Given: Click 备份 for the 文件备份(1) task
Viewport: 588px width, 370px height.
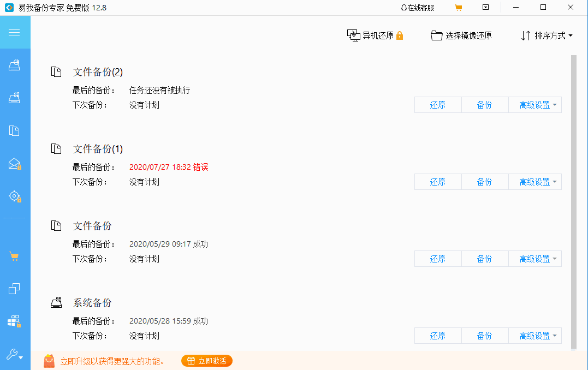Looking at the screenshot, I should (484, 182).
